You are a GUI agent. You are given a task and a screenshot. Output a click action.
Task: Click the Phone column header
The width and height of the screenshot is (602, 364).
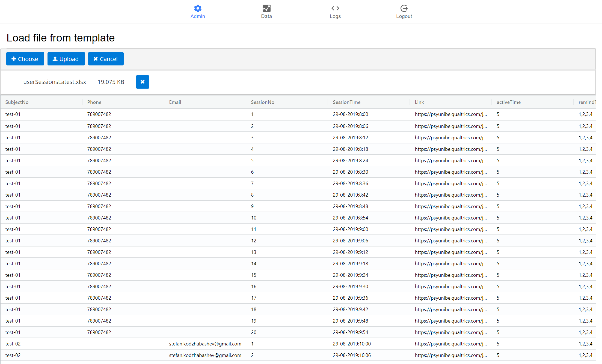[94, 102]
